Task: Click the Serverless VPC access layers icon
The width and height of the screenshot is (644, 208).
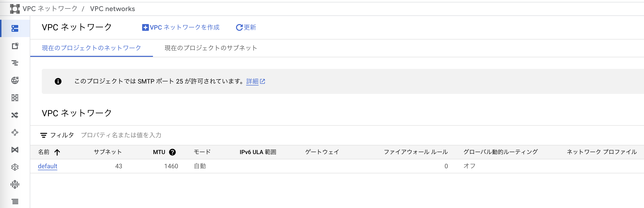Action: [x=15, y=167]
